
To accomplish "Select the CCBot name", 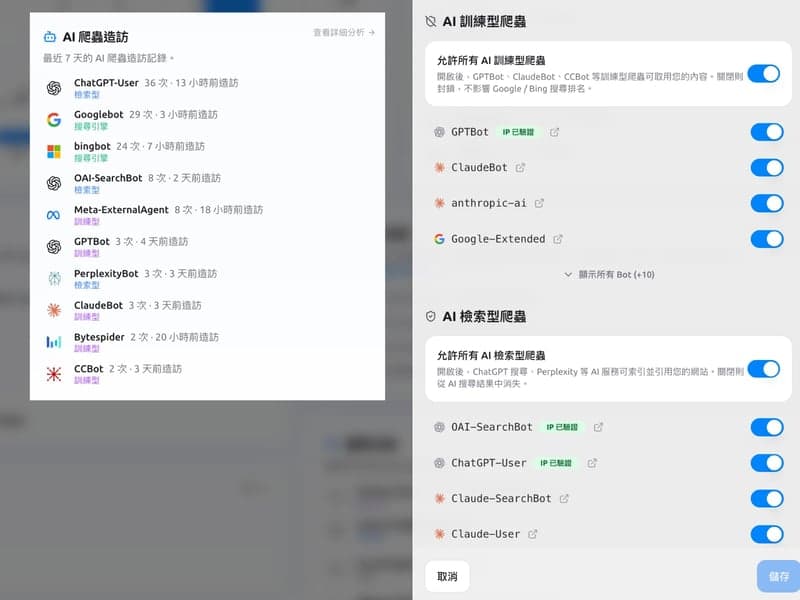I will pyautogui.click(x=89, y=368).
